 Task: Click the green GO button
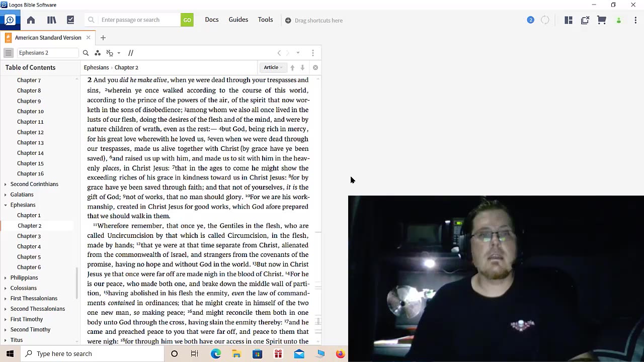(187, 20)
